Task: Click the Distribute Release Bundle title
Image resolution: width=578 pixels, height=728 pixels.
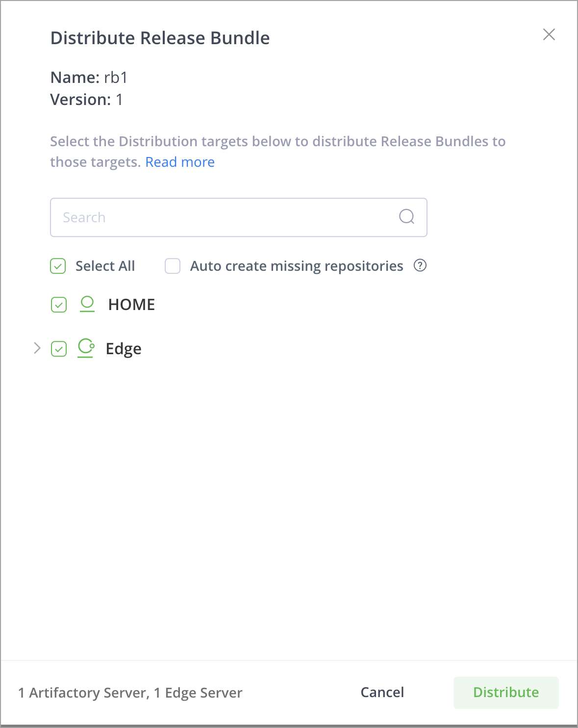Action: point(160,38)
